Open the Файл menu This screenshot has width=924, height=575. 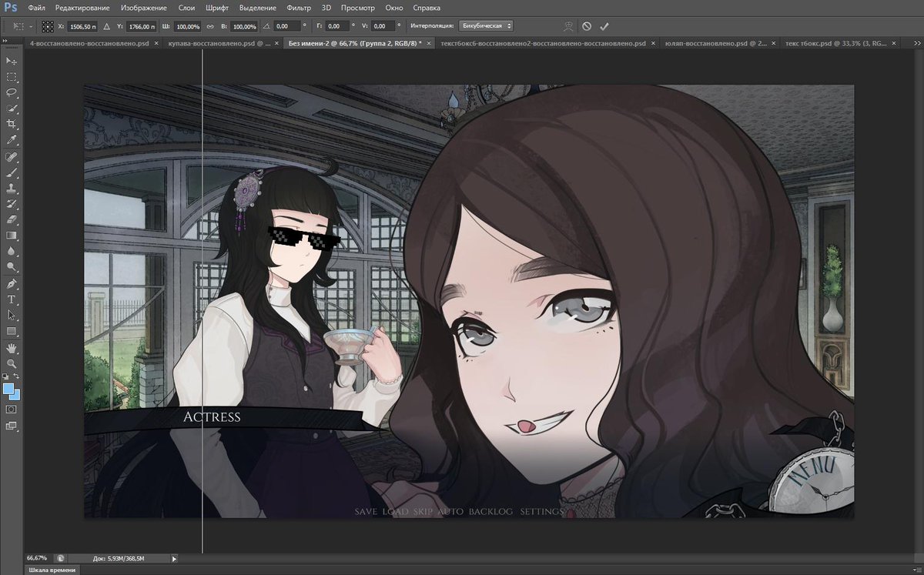pyautogui.click(x=36, y=8)
